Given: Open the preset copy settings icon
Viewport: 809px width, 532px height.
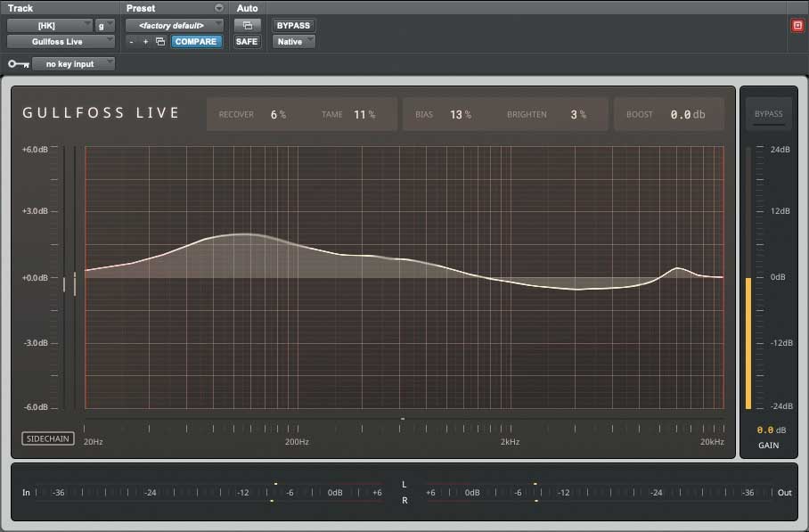Looking at the screenshot, I should [x=160, y=41].
